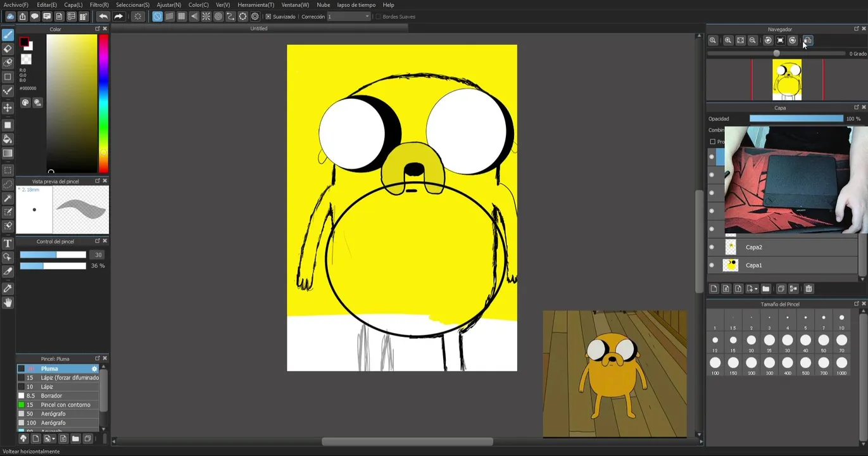Select the Hand pan tool
The image size is (868, 456).
[x=8, y=303]
